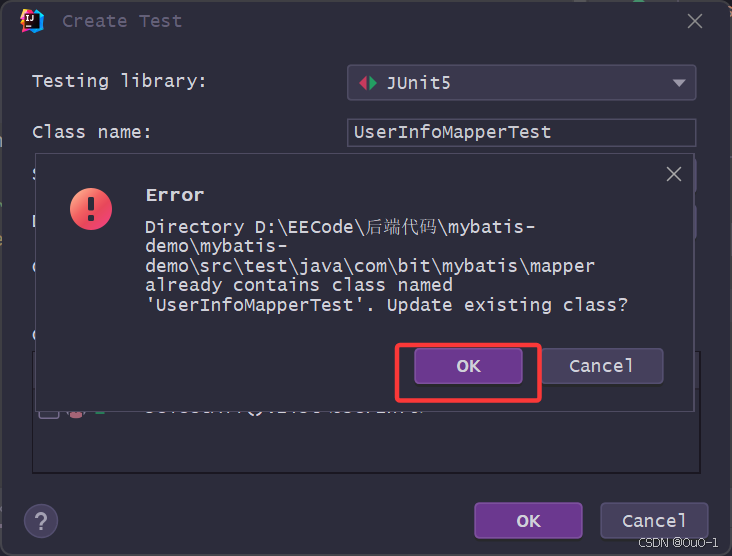
Task: Click the IntelliJ IDEA logo icon
Action: click(x=32, y=21)
